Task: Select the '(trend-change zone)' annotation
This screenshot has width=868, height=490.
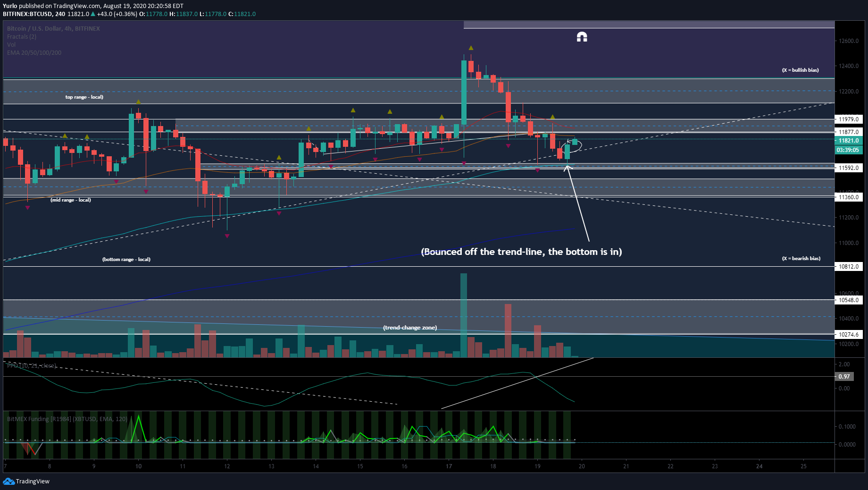Action: 410,327
